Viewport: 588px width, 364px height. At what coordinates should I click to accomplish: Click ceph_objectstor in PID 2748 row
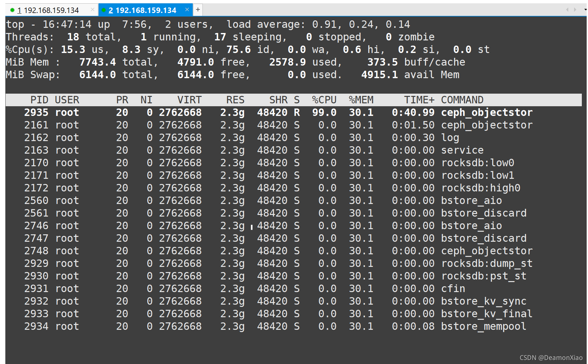487,251
